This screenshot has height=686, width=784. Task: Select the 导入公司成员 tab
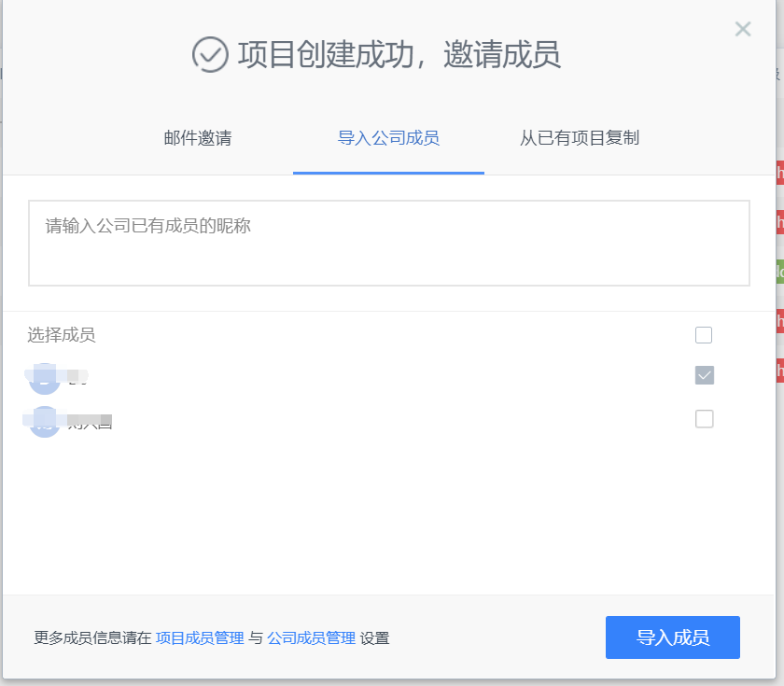tap(388, 137)
